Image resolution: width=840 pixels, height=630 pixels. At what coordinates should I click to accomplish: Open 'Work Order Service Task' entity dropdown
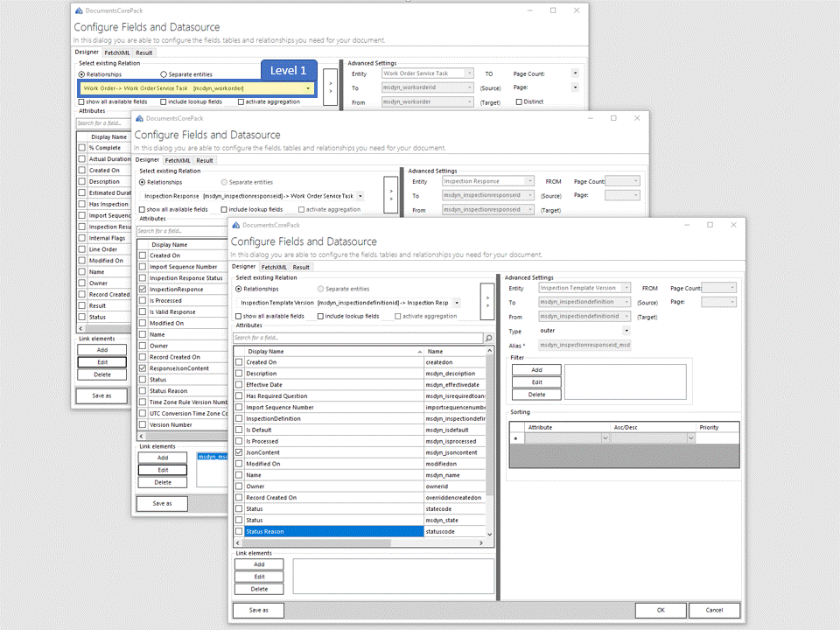469,73
